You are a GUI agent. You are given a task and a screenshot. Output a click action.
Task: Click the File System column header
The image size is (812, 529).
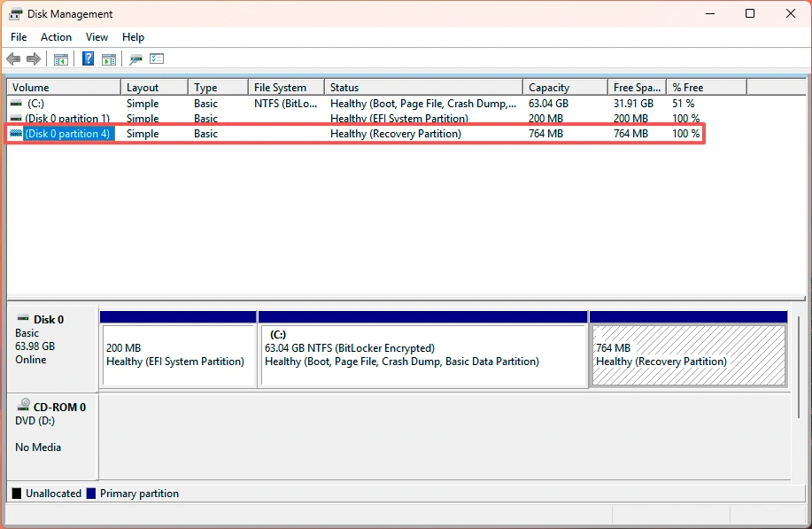[x=285, y=88]
